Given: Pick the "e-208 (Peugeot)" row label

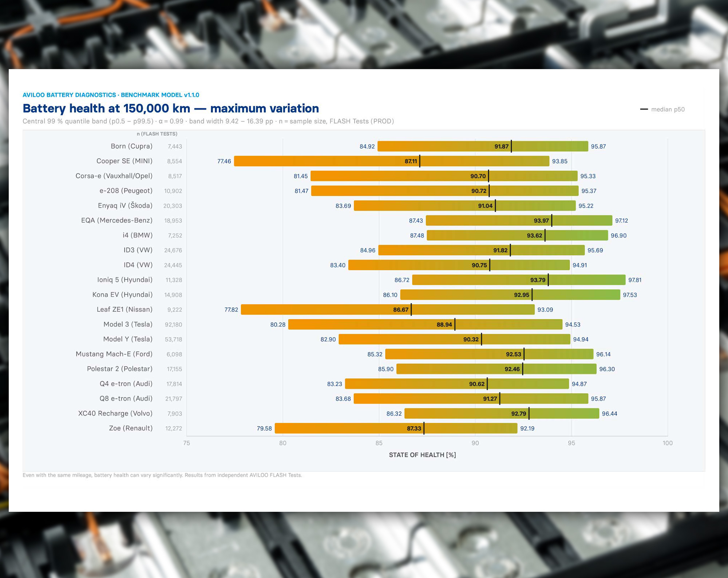Looking at the screenshot, I should (126, 191).
